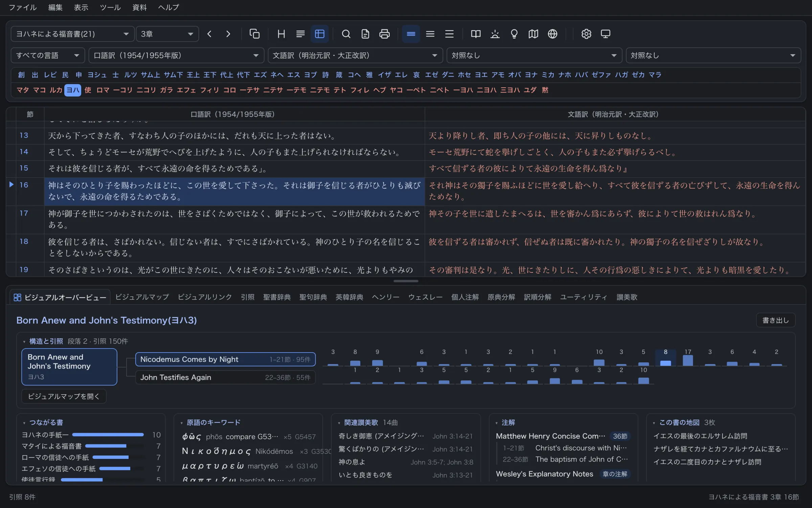Switch to widest line spacing option

point(449,34)
